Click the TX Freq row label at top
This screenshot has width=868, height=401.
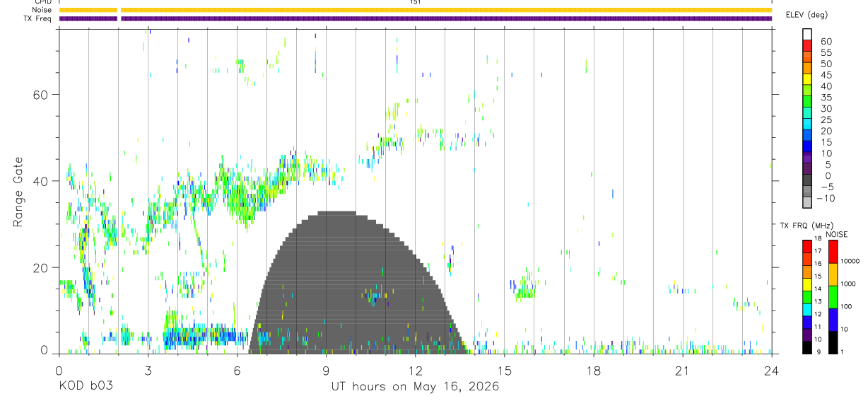[x=37, y=18]
